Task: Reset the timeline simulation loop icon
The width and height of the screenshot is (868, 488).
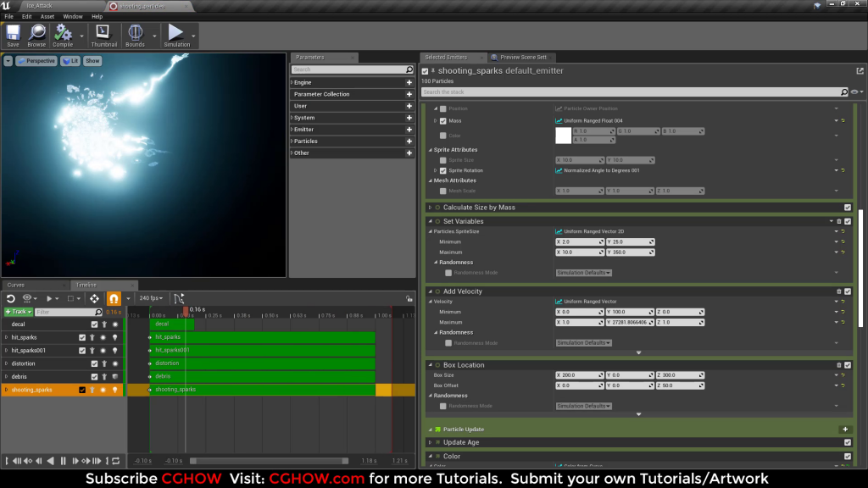Action: click(x=10, y=299)
